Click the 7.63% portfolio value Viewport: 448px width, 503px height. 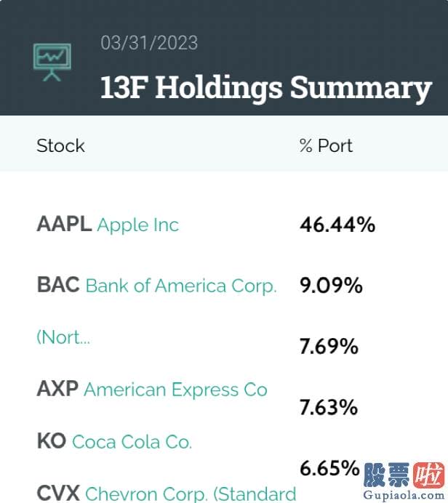[329, 407]
